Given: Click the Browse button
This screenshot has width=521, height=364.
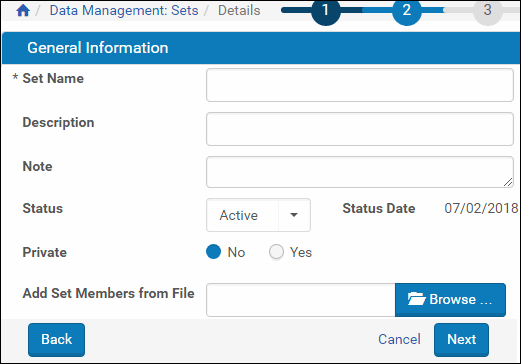Looking at the screenshot, I should (x=450, y=300).
